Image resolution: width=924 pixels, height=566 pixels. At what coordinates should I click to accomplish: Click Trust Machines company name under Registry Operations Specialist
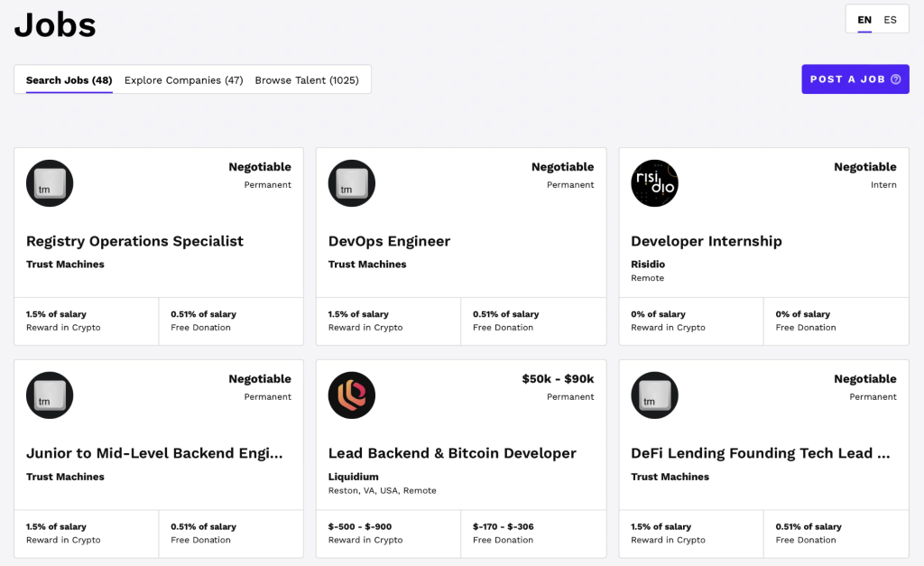65,264
